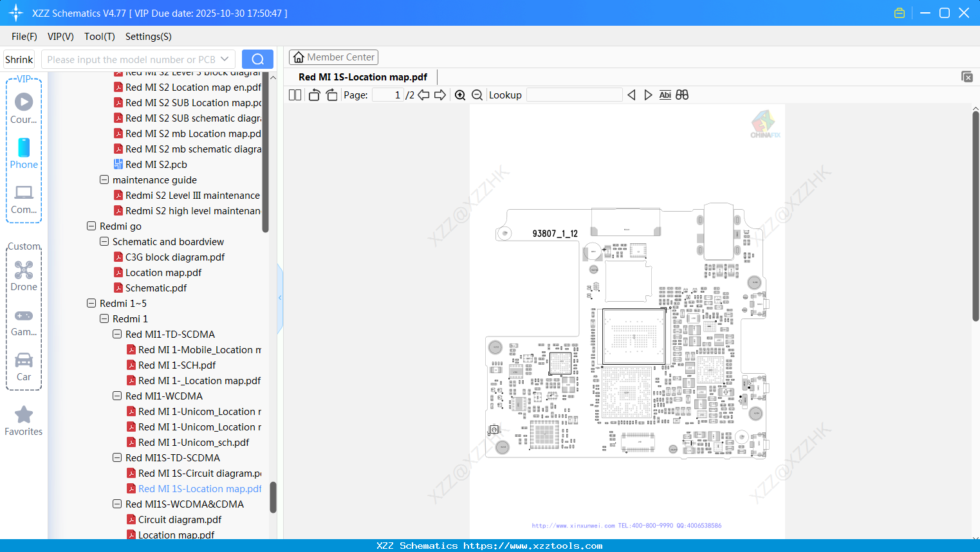Rotate the page counterclockwise
980x552 pixels.
click(x=313, y=95)
